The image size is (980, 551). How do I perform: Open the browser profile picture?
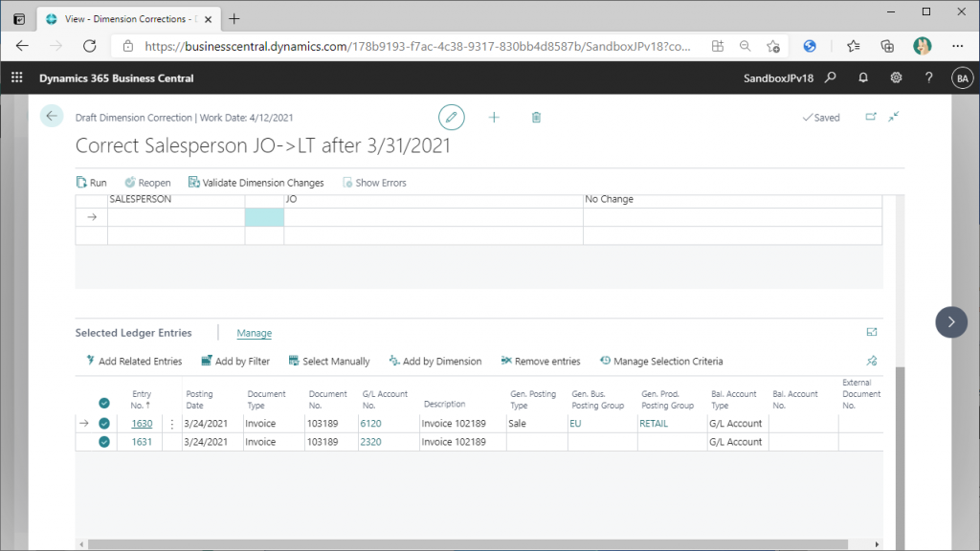click(x=922, y=46)
